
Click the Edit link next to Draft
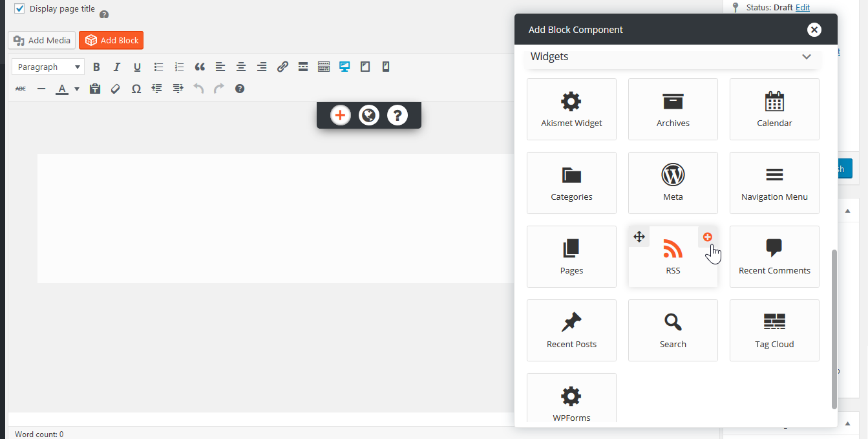[802, 7]
